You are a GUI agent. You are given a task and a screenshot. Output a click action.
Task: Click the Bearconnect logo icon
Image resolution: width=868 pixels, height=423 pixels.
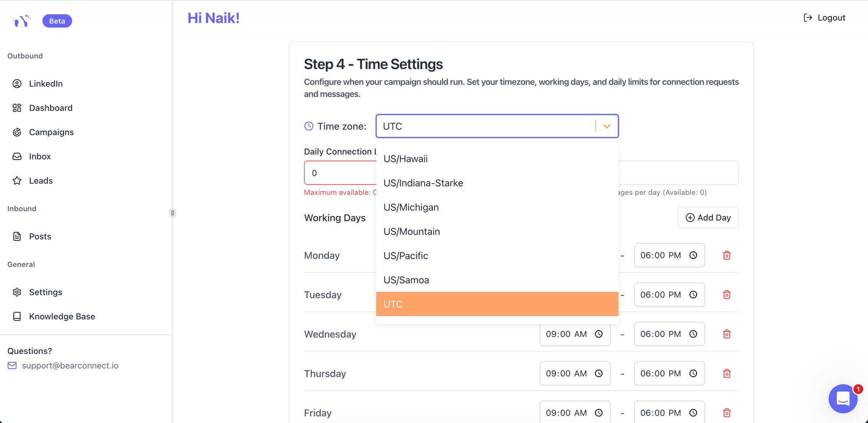pyautogui.click(x=22, y=21)
